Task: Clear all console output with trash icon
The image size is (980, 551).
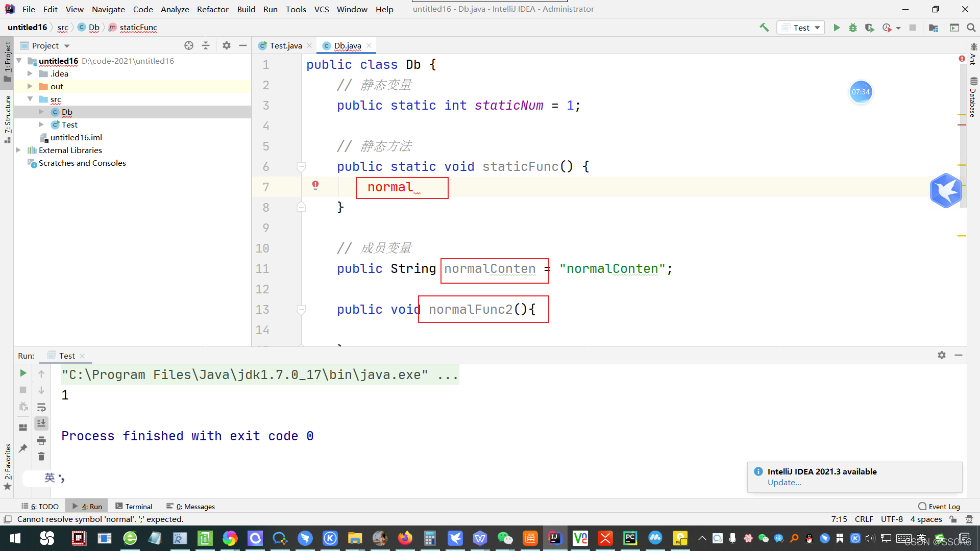Action: click(41, 457)
